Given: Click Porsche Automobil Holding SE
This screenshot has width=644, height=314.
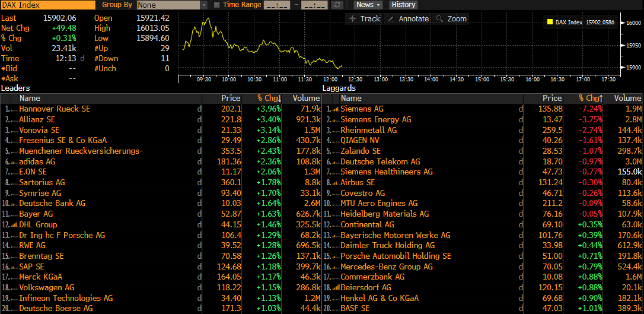Looking at the screenshot, I should pyautogui.click(x=396, y=256).
